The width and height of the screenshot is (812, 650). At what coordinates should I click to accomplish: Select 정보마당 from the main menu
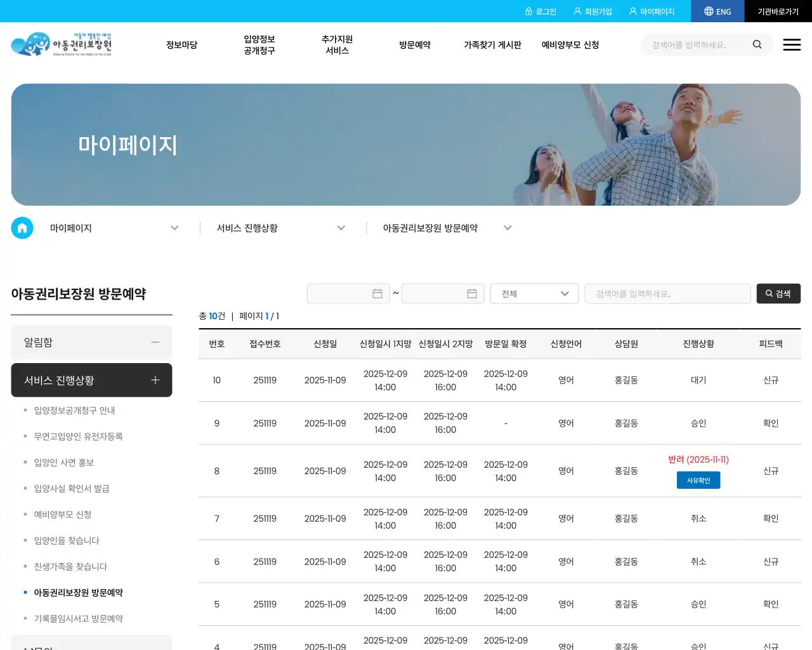click(181, 44)
